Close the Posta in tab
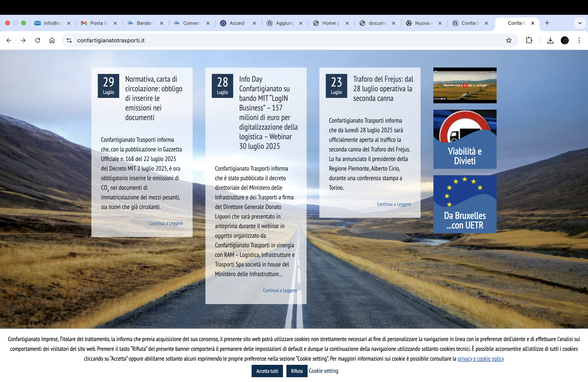Screen dimensions: 588x382 pyautogui.click(x=115, y=23)
